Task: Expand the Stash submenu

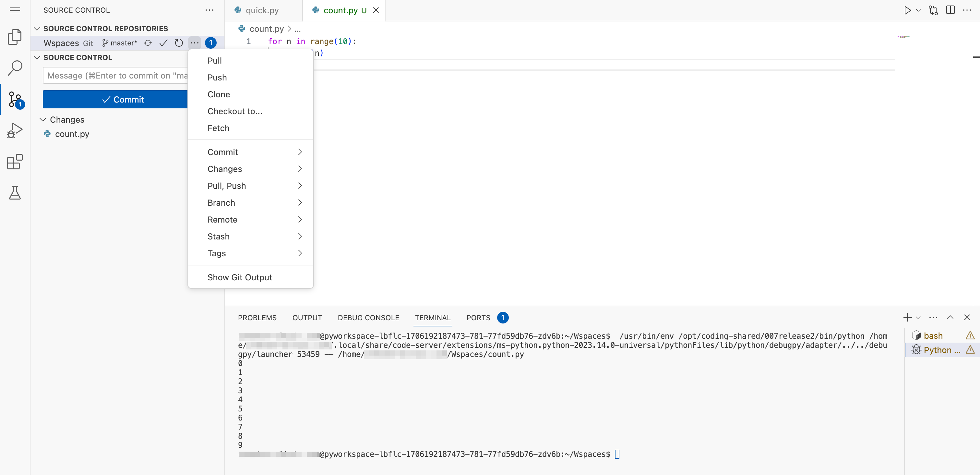Action: pyautogui.click(x=250, y=236)
